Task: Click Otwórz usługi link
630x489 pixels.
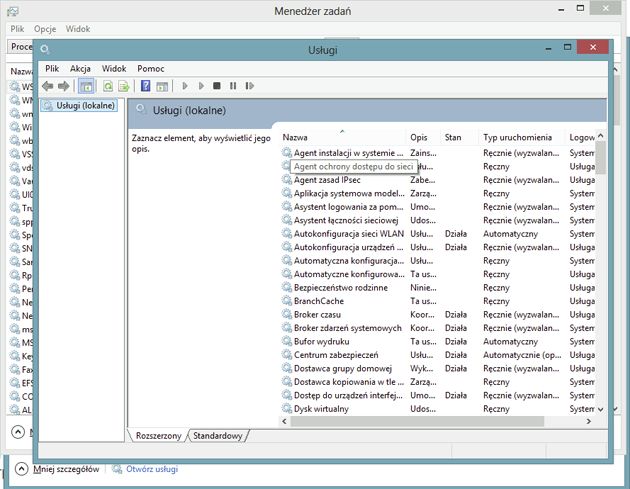Action: pyautogui.click(x=151, y=469)
